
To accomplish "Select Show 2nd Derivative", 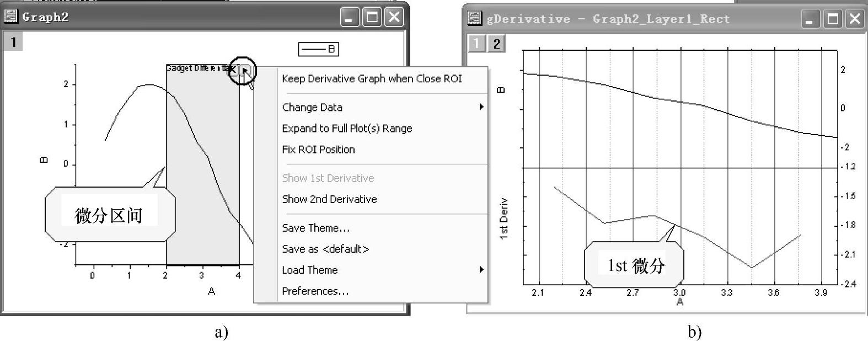I will (329, 199).
